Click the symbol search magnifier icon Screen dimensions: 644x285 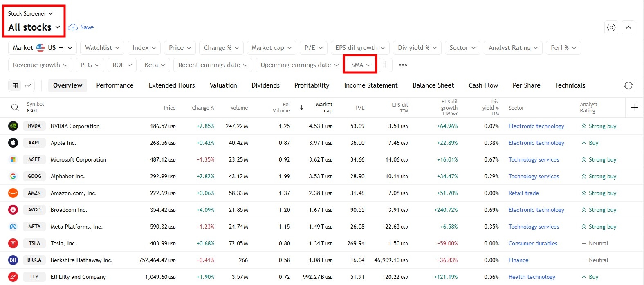click(15, 108)
